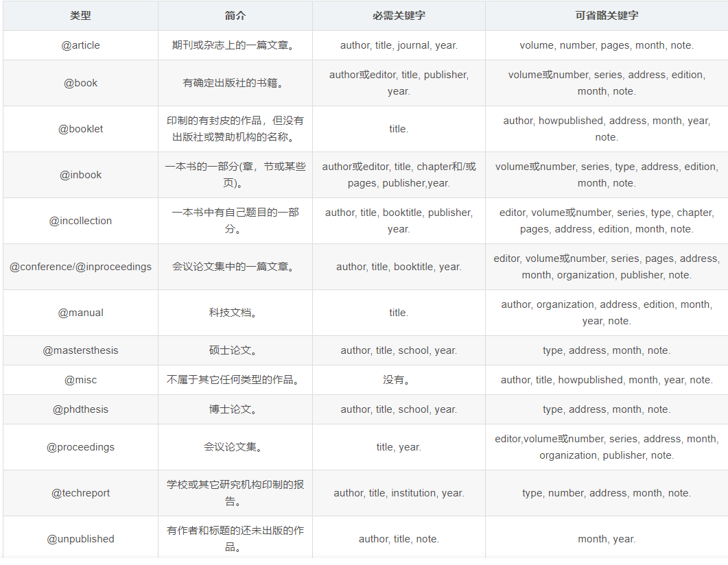This screenshot has height=565, width=728.
Task: Click required key title. in @manual row
Action: click(399, 313)
